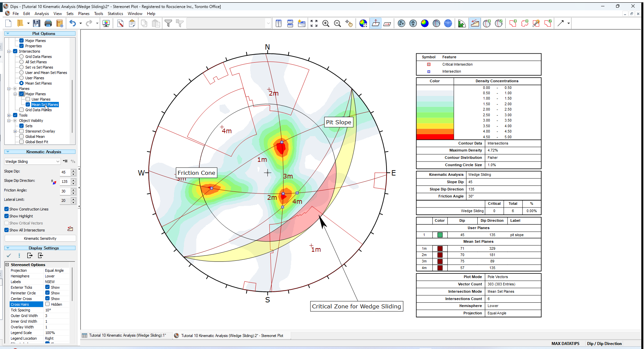
Task: Open the Statistics menu
Action: coord(115,14)
